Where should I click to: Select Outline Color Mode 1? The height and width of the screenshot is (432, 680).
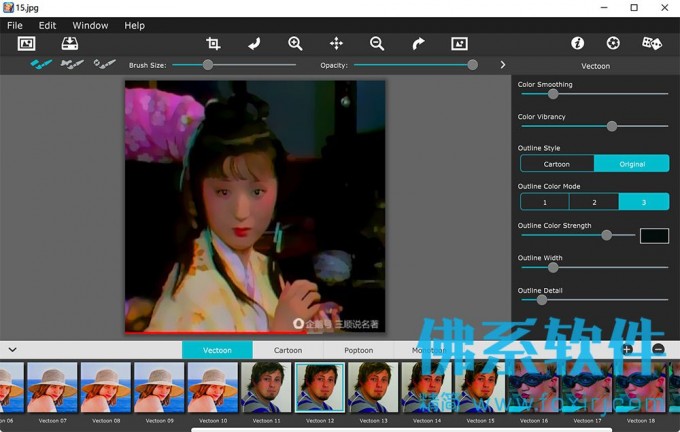click(x=545, y=202)
